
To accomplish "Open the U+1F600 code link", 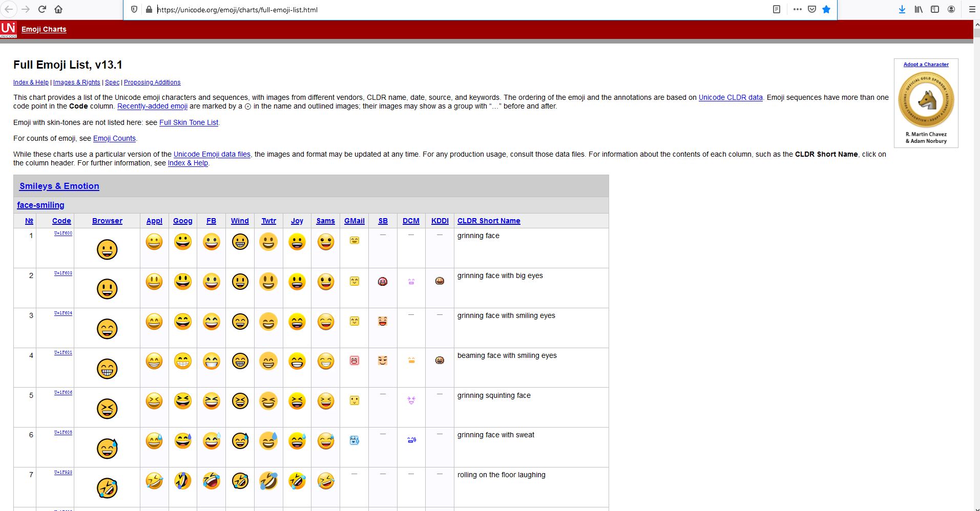I will click(63, 233).
